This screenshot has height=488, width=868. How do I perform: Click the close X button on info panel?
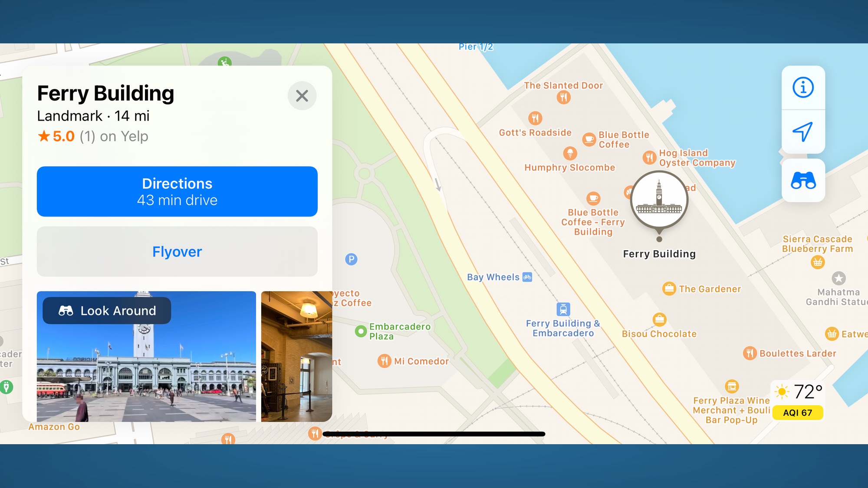pos(302,95)
